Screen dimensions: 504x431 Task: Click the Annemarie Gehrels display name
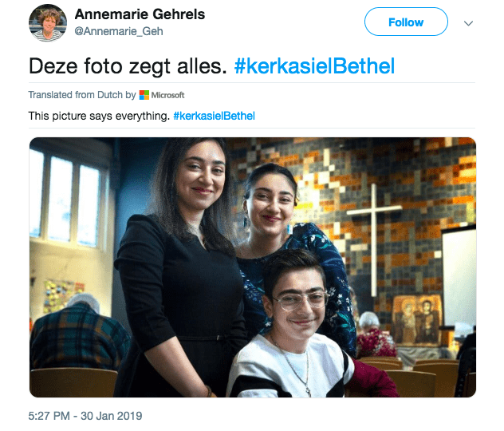coord(140,14)
